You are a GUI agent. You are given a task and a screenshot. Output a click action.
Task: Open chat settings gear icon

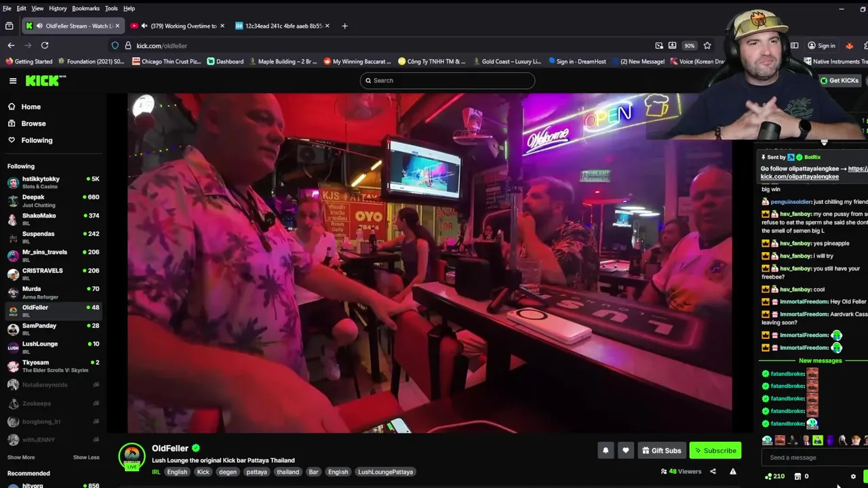click(853, 476)
